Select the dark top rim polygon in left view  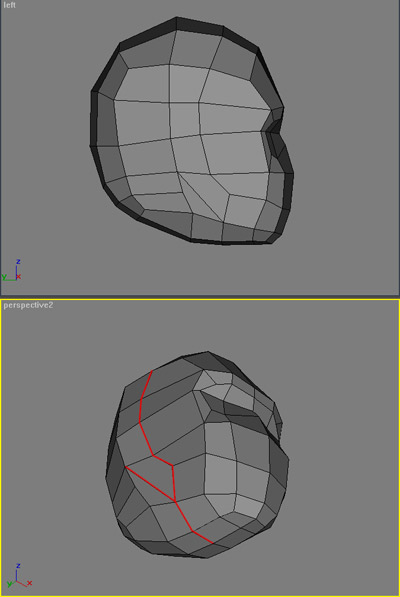(x=199, y=25)
